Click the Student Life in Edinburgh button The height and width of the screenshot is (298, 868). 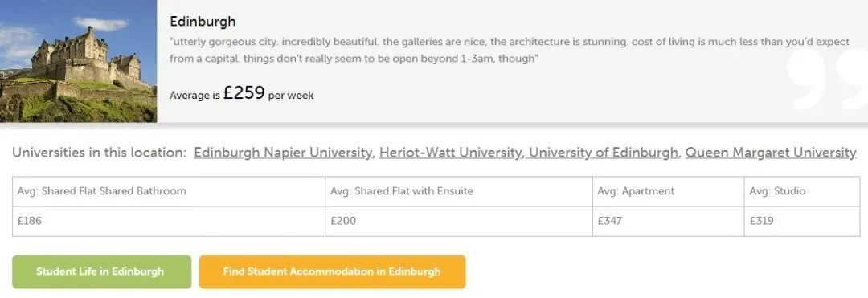pos(102,271)
